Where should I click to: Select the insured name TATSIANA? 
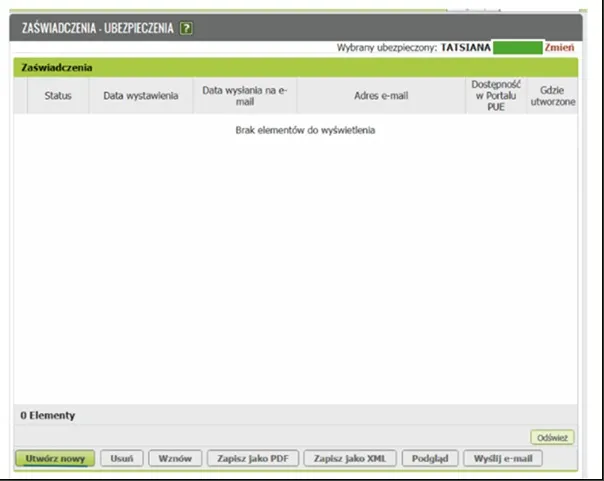tap(466, 48)
